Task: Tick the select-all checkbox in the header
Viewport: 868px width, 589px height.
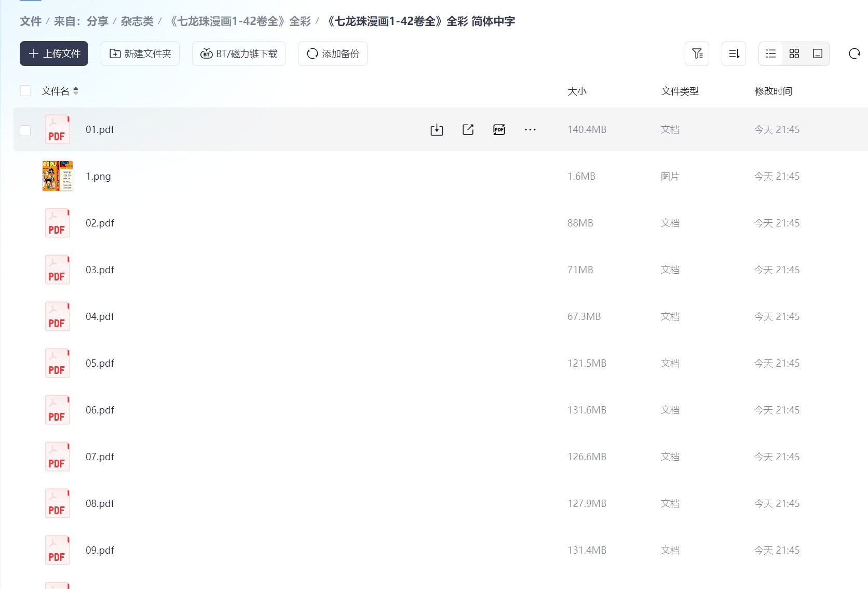Action: [25, 91]
